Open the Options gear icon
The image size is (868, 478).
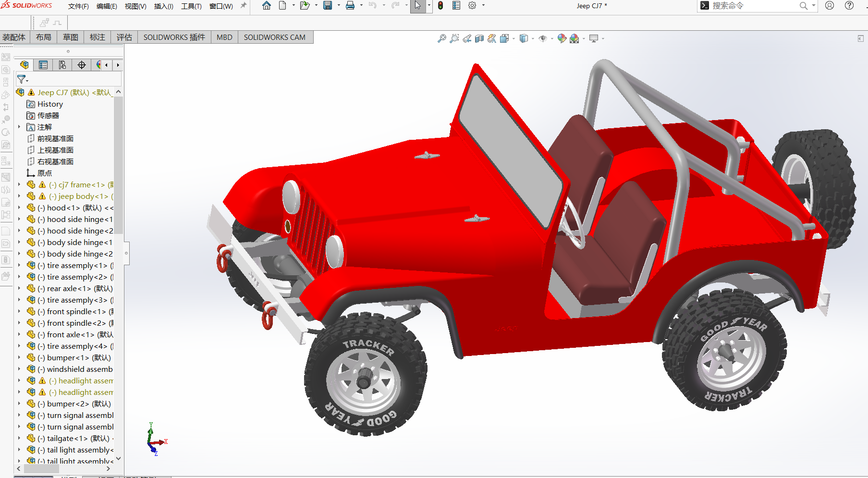coord(472,6)
